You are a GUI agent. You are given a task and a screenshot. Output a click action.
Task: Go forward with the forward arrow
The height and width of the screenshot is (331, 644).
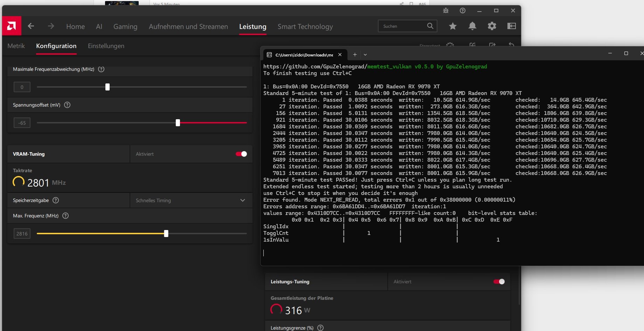tap(51, 26)
